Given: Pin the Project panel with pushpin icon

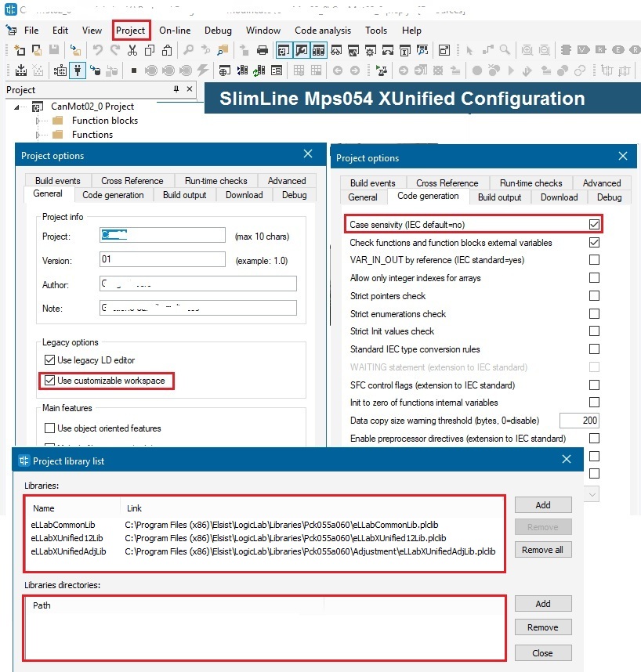Looking at the screenshot, I should [x=176, y=89].
